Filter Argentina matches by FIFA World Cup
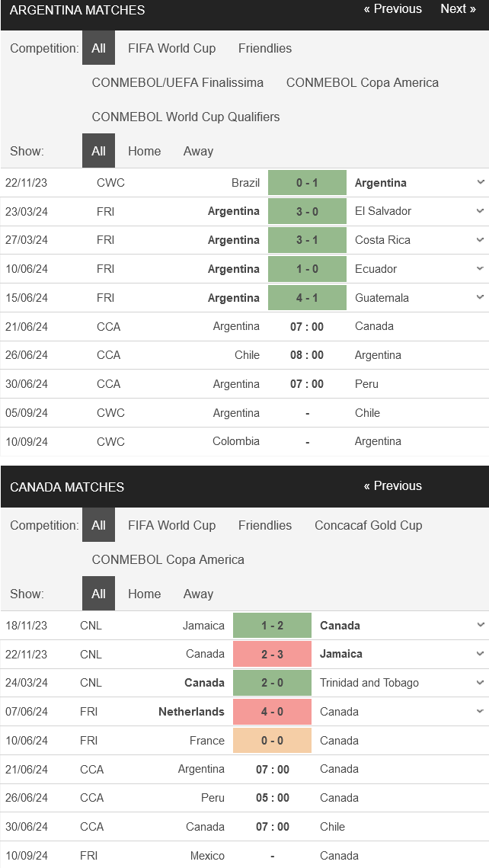The image size is (489, 868). point(171,48)
